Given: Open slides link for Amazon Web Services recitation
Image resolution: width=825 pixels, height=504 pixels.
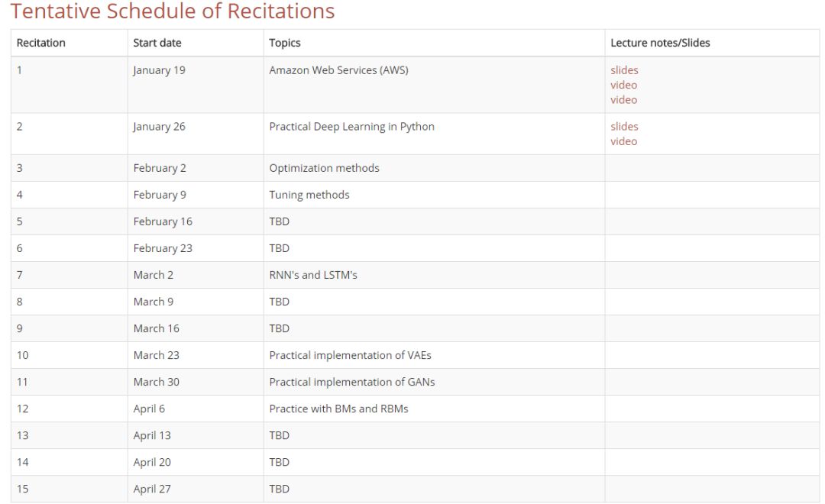Looking at the screenshot, I should (624, 70).
